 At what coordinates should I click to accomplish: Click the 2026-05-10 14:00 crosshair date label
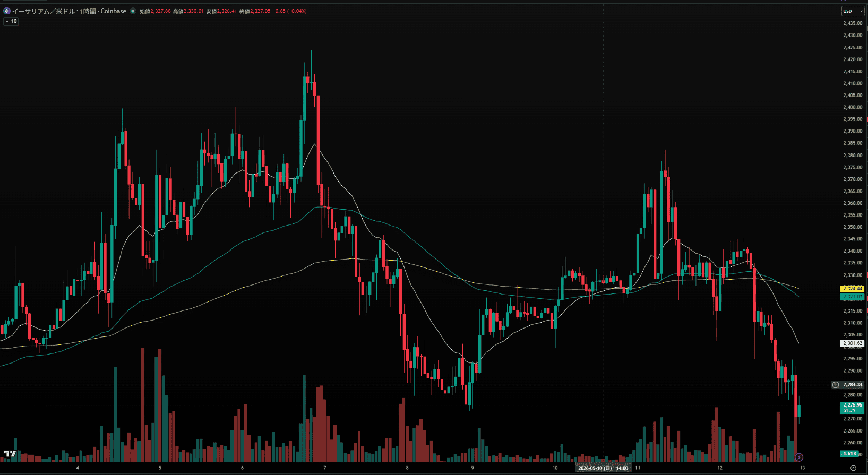pyautogui.click(x=603, y=468)
